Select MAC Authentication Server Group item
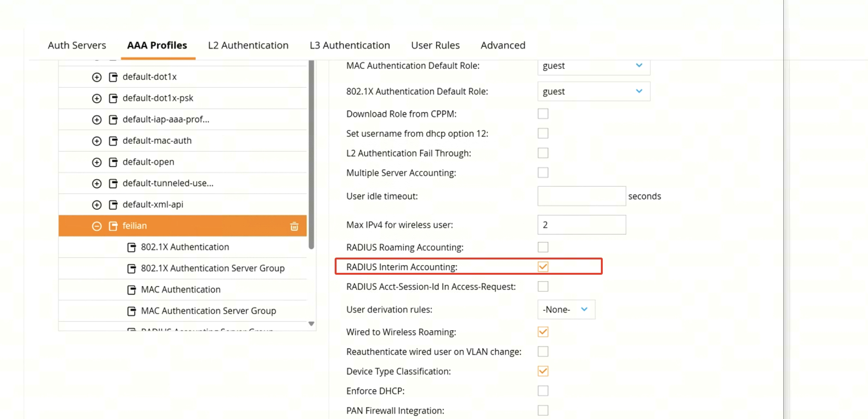This screenshot has height=419, width=868. tap(182, 311)
